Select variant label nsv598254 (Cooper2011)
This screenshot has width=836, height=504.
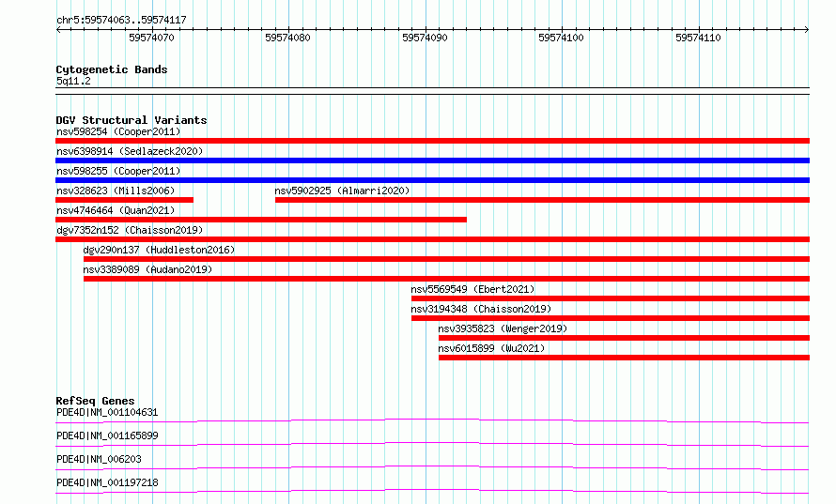[x=118, y=131]
